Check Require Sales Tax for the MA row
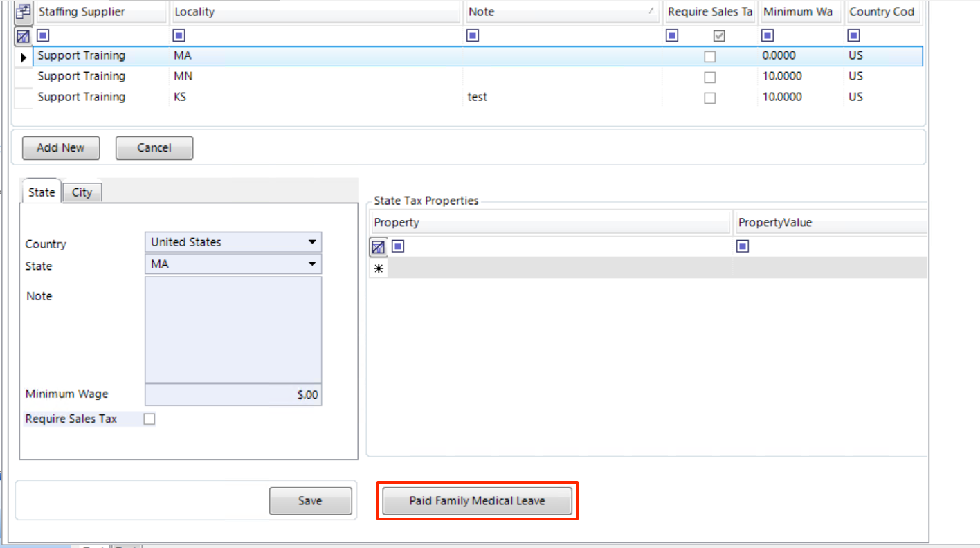This screenshot has width=980, height=548. [709, 57]
